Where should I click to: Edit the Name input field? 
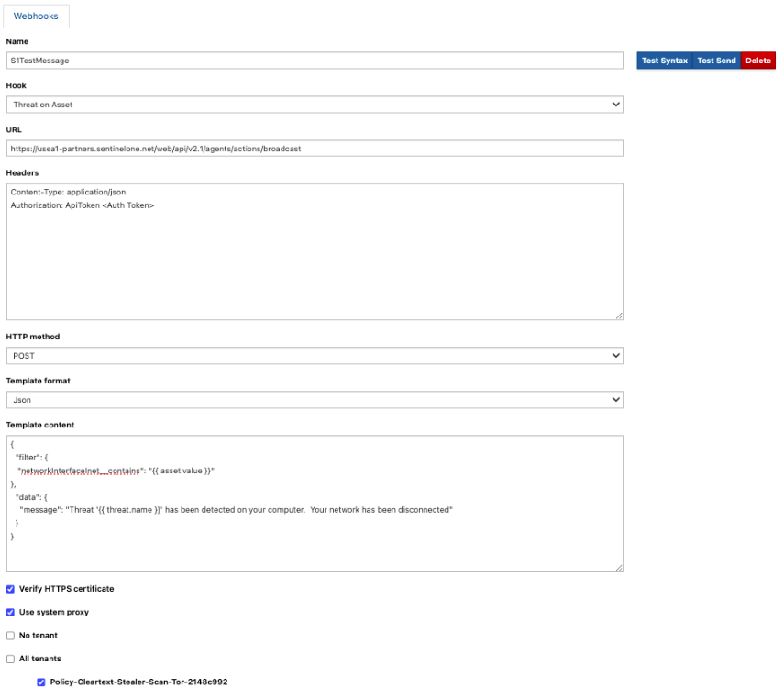click(x=315, y=61)
